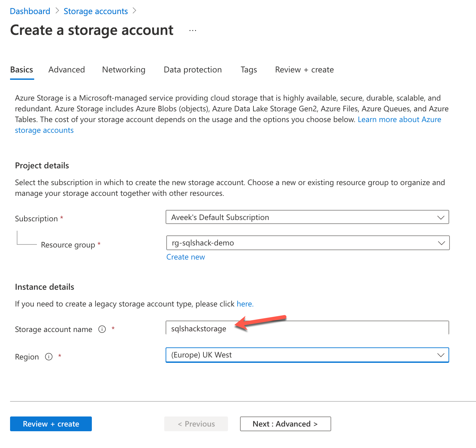Open the Review + create tab
This screenshot has width=476, height=448.
[304, 70]
